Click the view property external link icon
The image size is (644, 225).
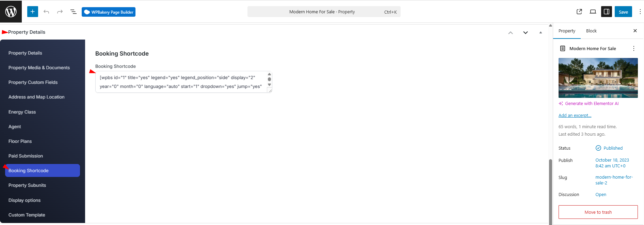(579, 12)
